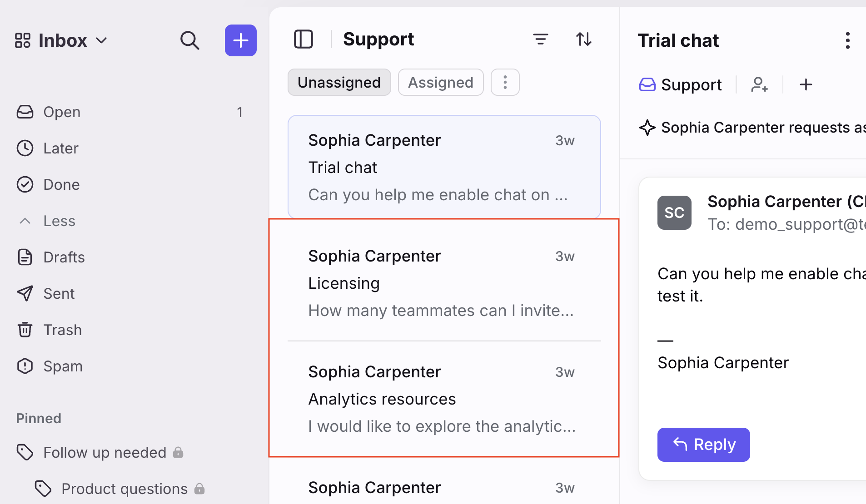Switch to the Unassigned tab

(339, 82)
